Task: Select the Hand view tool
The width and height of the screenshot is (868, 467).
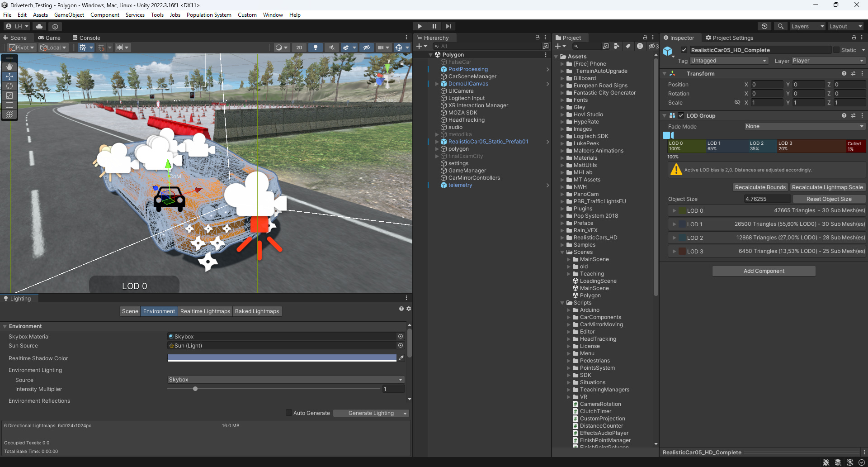Action: (x=9, y=67)
